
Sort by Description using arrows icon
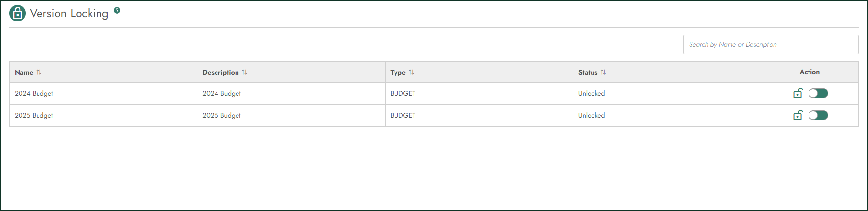(245, 72)
